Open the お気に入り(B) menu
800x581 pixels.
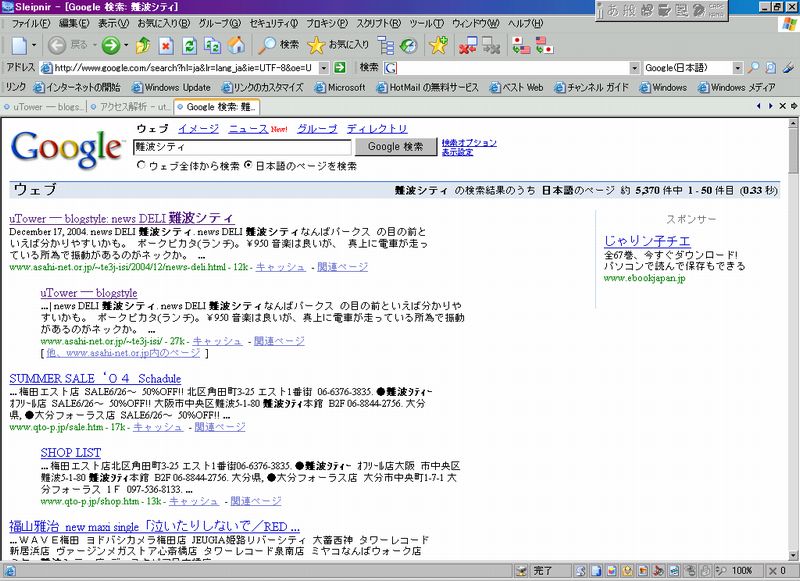[163, 23]
